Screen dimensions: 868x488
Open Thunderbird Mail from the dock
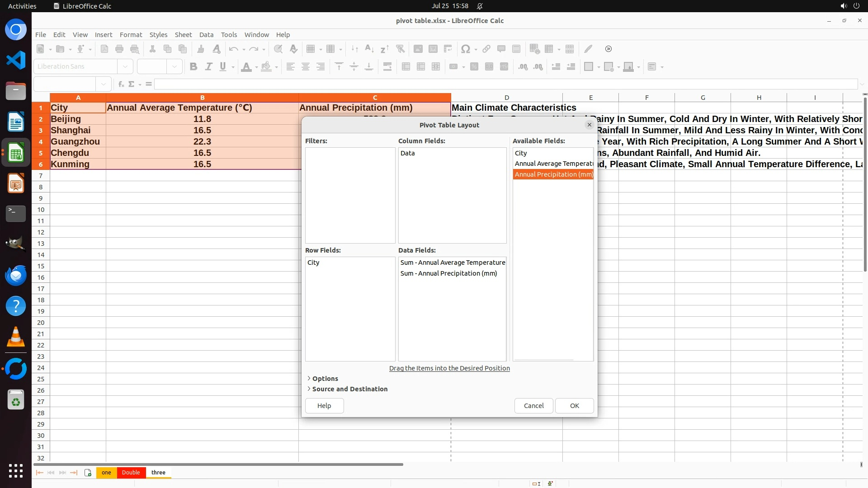tap(16, 276)
